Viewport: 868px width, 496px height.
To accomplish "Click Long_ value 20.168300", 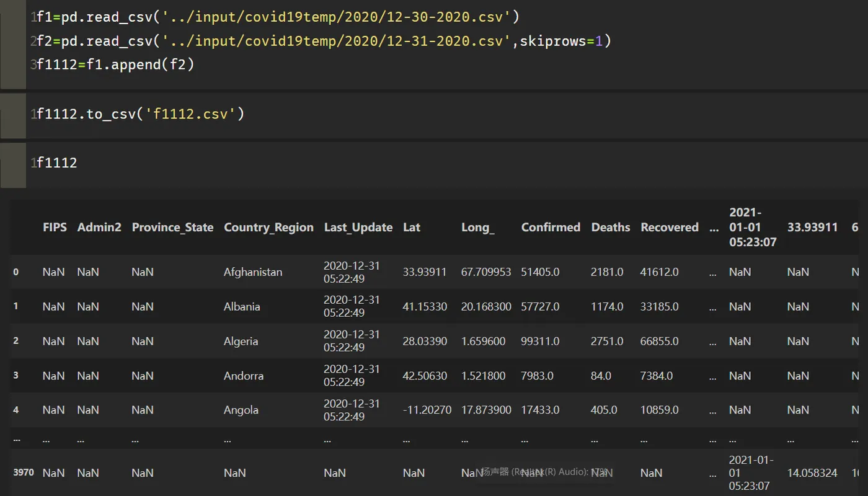I will tap(486, 307).
